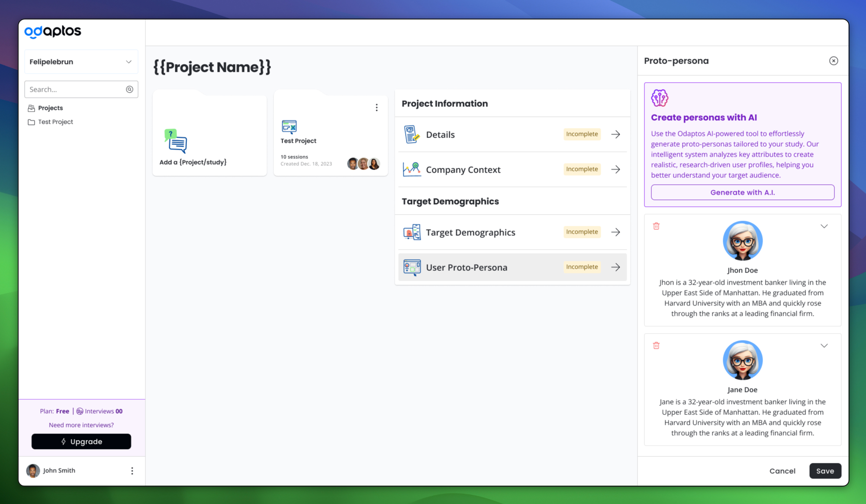Viewport: 866px width, 504px height.
Task: Click Jane Doe's avatar image
Action: tap(742, 360)
